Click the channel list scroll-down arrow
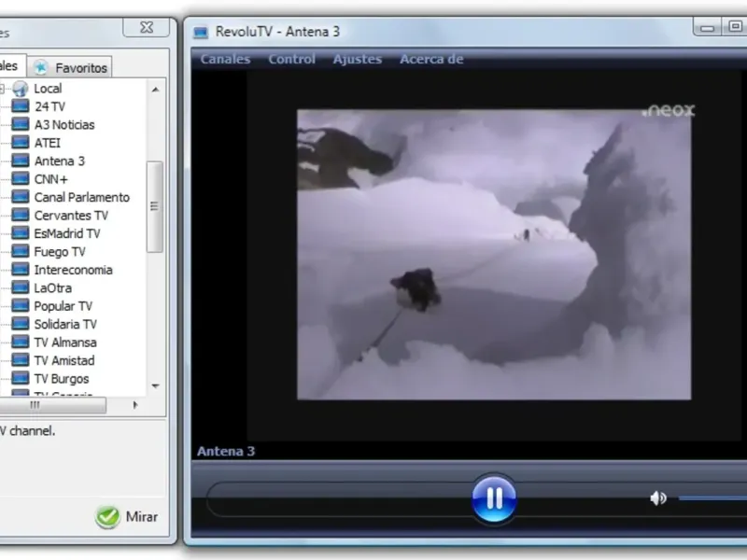747x560 pixels. tap(155, 386)
